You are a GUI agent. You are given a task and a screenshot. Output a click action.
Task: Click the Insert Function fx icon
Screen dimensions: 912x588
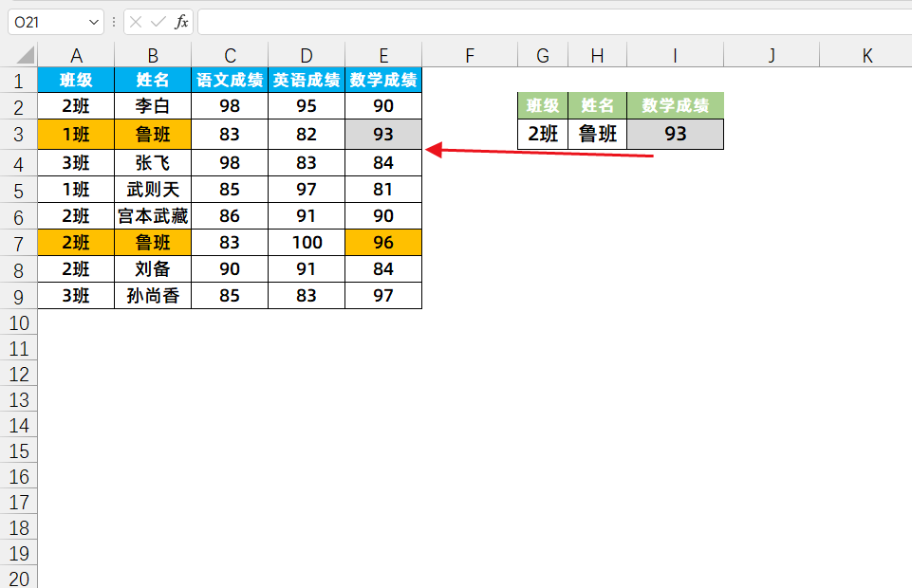tap(181, 22)
